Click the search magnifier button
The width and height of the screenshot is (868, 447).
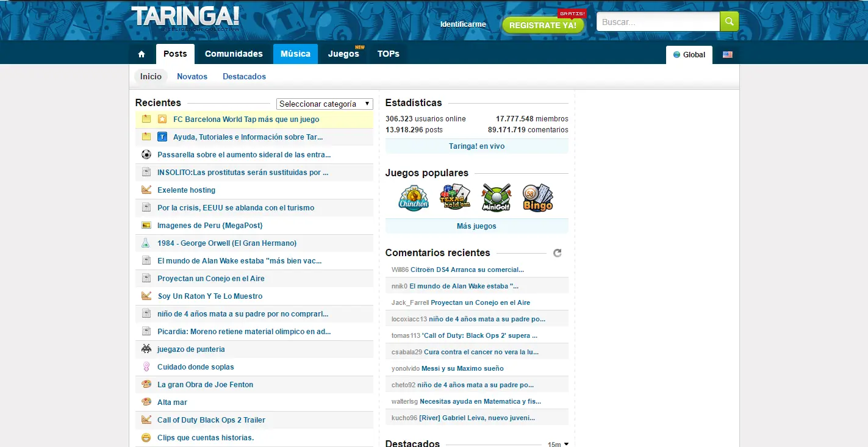point(729,21)
